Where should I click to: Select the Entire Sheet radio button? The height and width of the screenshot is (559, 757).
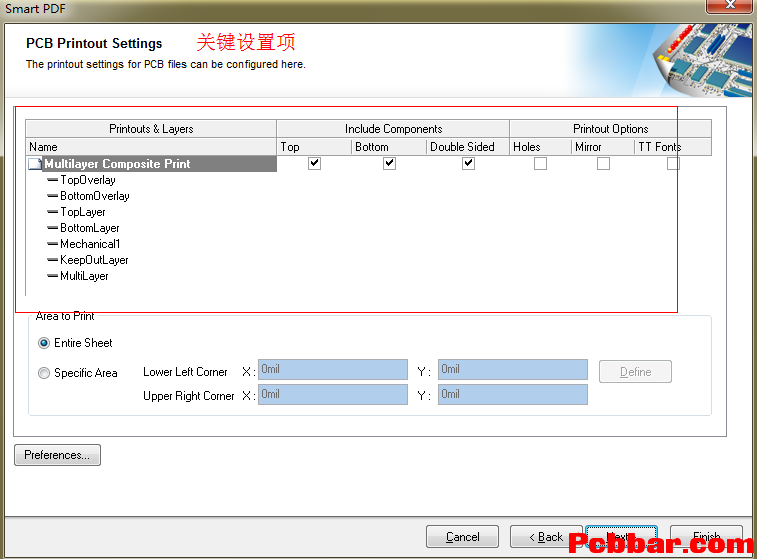click(x=44, y=343)
